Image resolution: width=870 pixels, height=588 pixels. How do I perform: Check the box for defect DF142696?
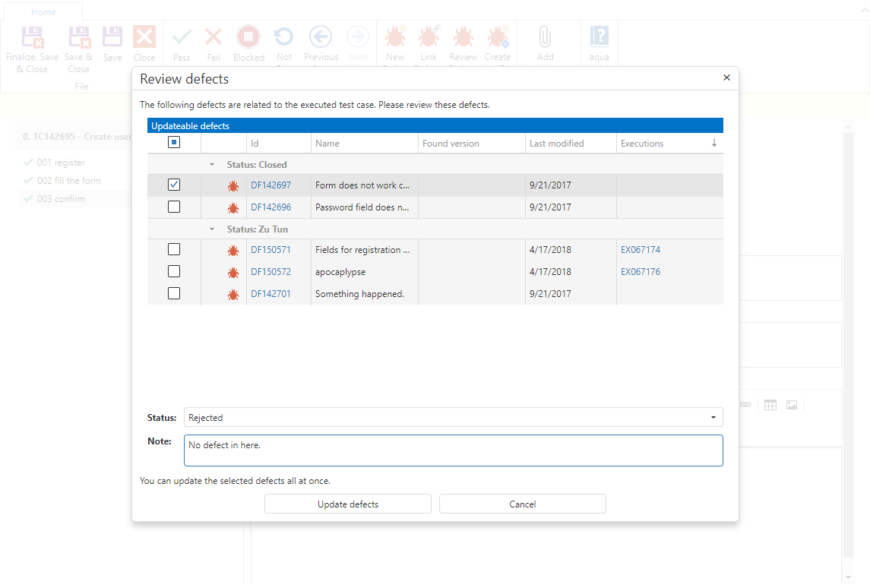coord(174,207)
